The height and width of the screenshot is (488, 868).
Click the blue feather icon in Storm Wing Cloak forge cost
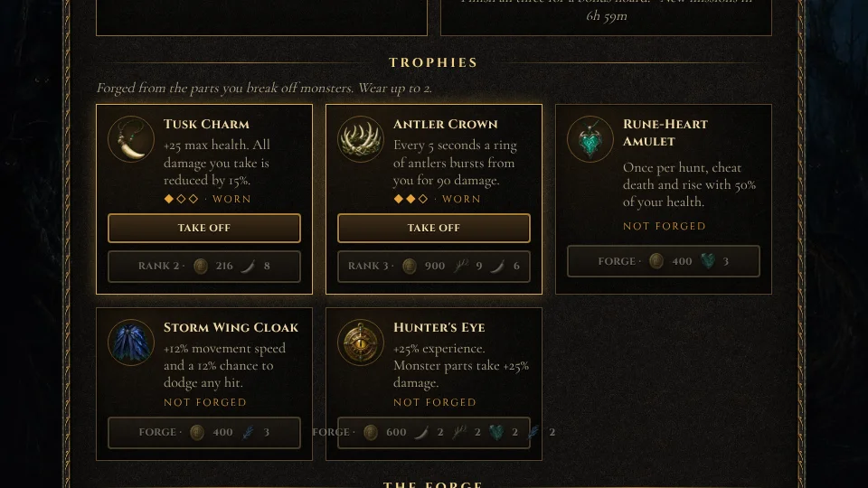click(248, 432)
